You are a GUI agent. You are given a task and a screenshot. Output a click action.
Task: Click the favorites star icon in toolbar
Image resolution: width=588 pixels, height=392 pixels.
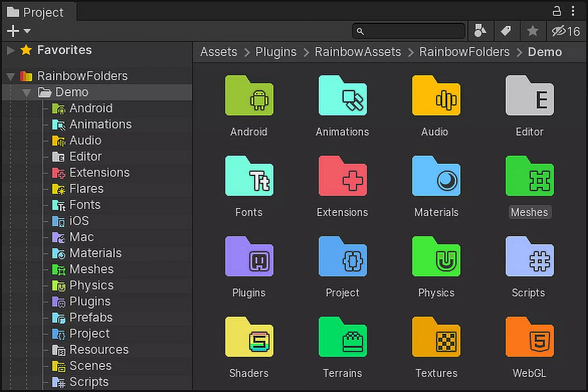533,31
